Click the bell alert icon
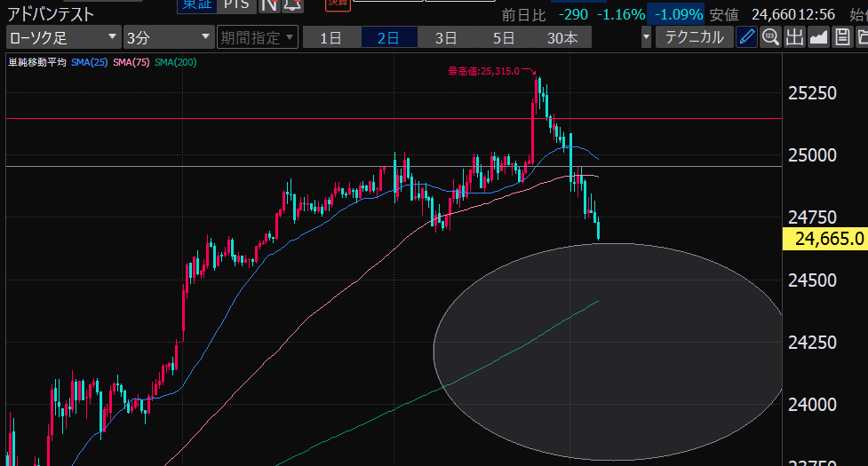 coord(291,4)
